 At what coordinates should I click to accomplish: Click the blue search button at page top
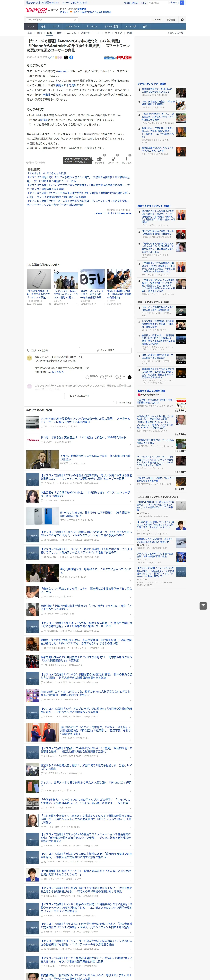click(x=182, y=3)
